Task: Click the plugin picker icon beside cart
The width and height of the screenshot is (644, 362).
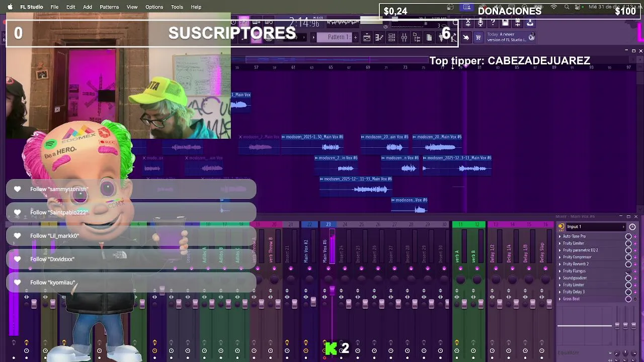Action: 465,38
